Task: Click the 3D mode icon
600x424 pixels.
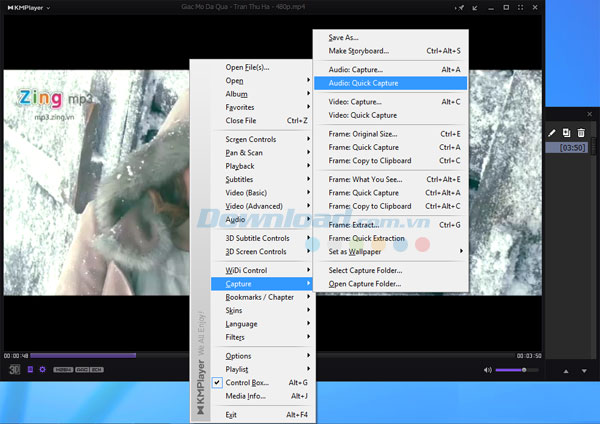Action: click(x=15, y=370)
